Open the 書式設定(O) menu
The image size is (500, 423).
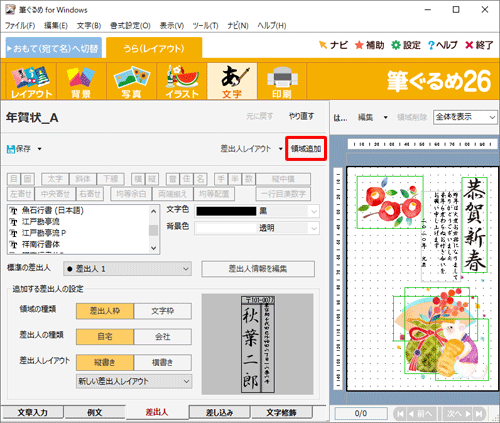tap(130, 26)
